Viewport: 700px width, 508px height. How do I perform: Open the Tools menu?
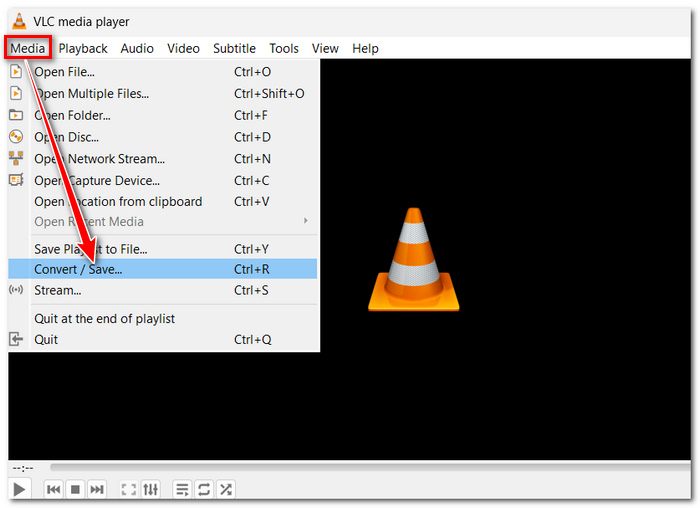(x=284, y=48)
